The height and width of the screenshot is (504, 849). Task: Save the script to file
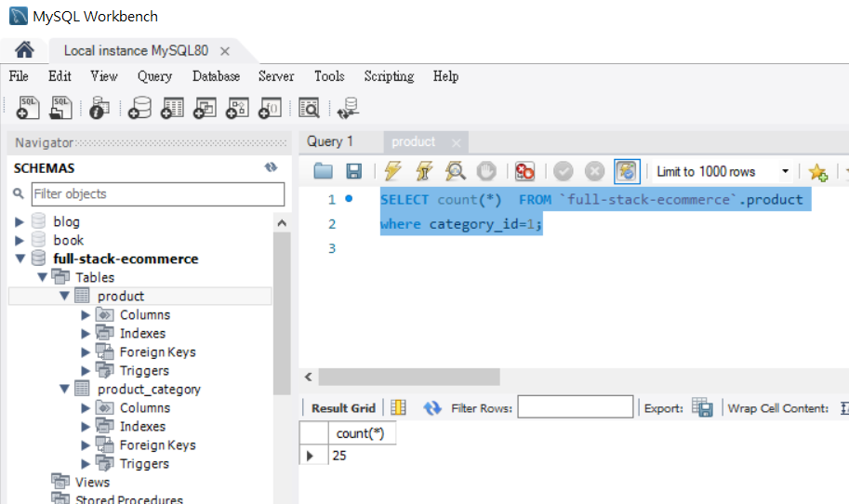(353, 171)
